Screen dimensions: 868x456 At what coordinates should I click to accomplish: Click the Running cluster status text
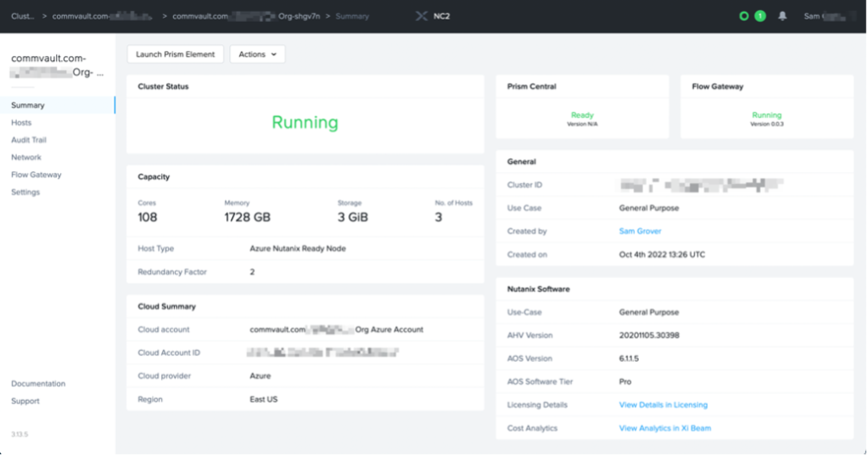[x=305, y=122]
